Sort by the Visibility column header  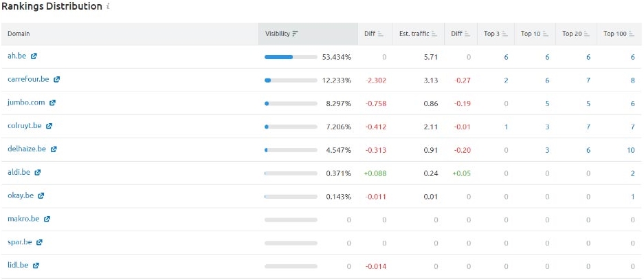[308, 34]
